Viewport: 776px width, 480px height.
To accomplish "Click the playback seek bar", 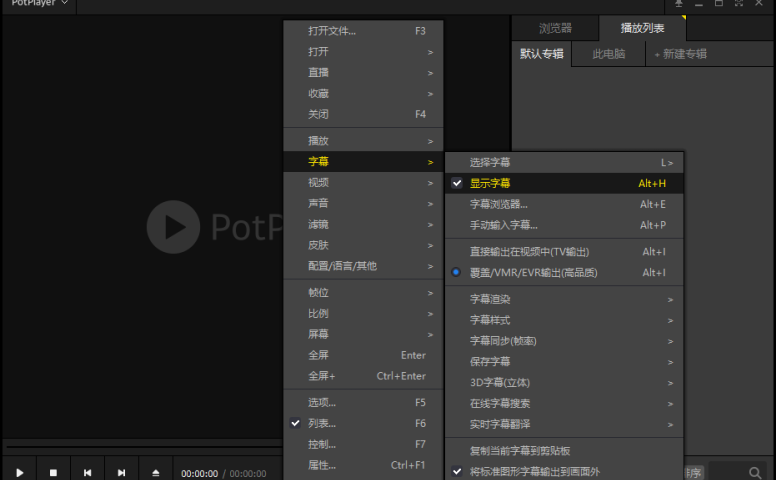I will point(145,447).
